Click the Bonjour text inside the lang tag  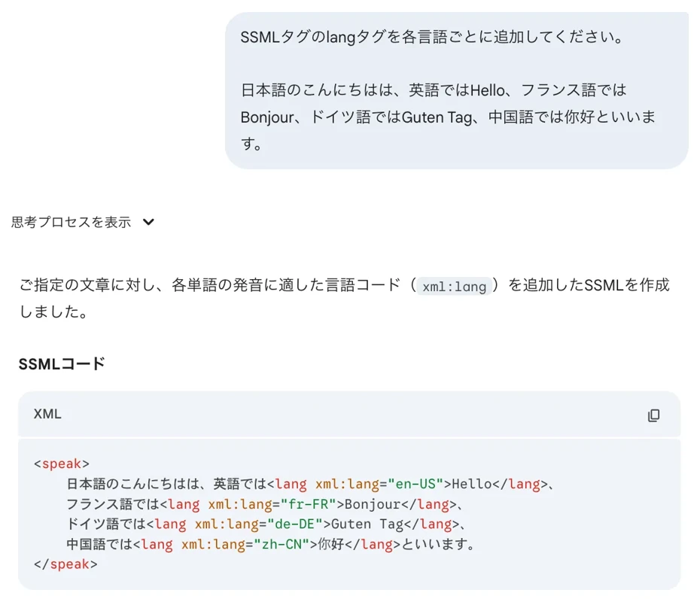(x=376, y=504)
